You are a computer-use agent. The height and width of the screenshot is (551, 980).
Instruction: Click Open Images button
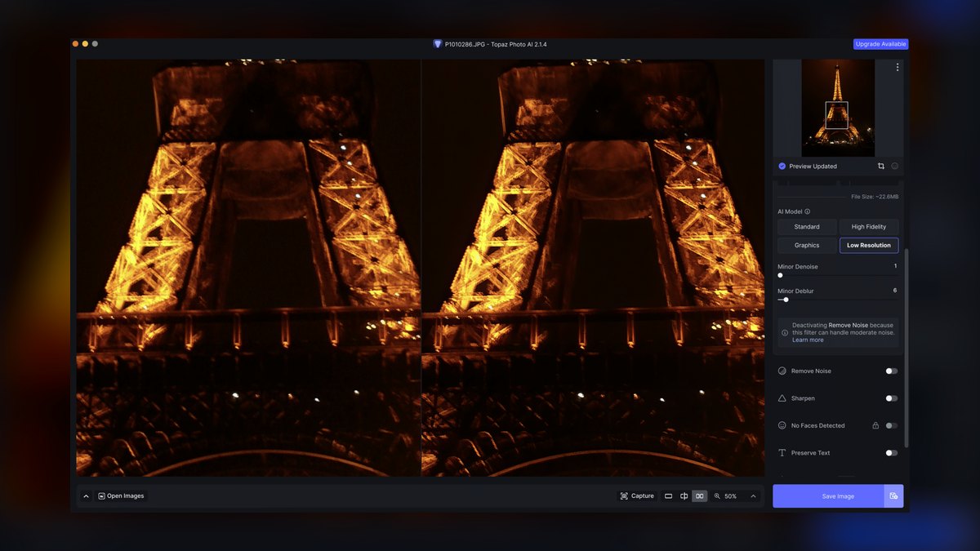coord(121,496)
